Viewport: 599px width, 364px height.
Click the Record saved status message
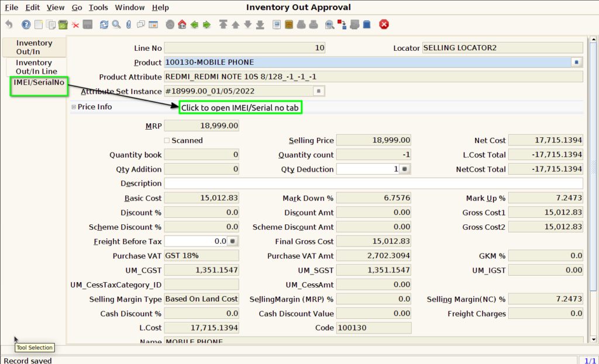tap(27, 360)
